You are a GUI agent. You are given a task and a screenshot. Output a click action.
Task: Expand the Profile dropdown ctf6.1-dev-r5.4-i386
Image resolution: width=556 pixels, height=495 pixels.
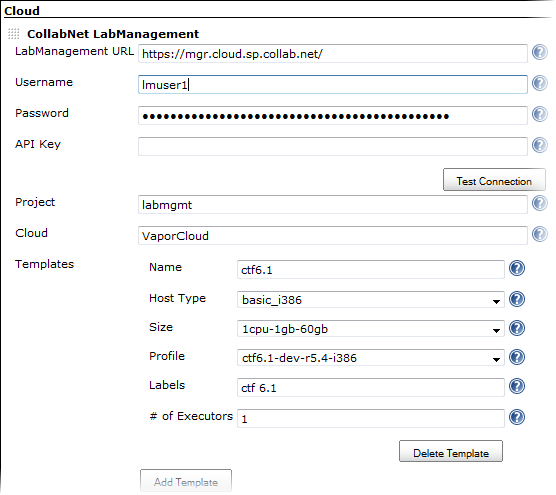(x=371, y=358)
